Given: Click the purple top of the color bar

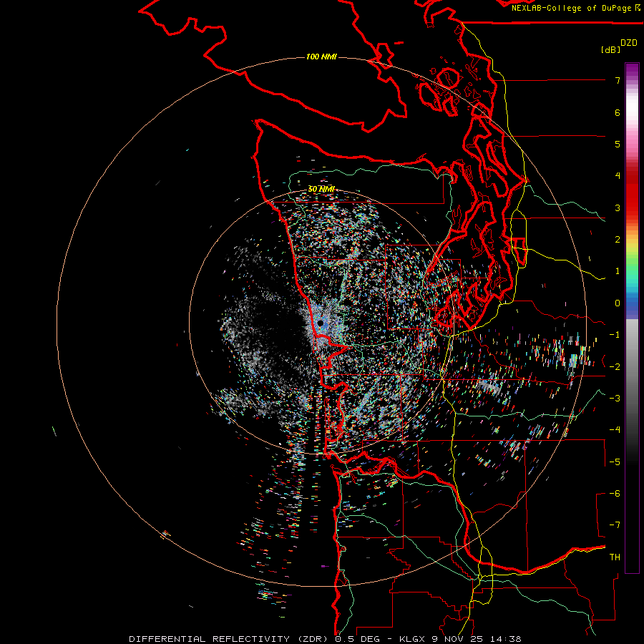Looking at the screenshot, I should tap(632, 70).
